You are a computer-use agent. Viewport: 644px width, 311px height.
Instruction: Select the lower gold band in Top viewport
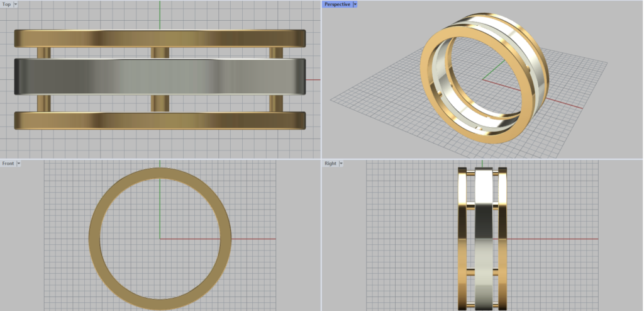160,120
